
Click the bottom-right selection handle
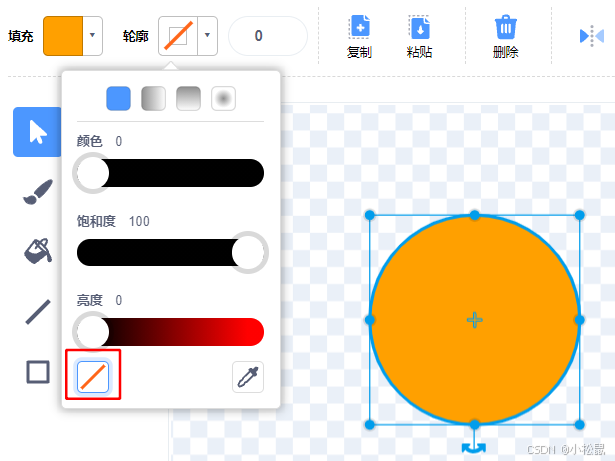(580, 425)
